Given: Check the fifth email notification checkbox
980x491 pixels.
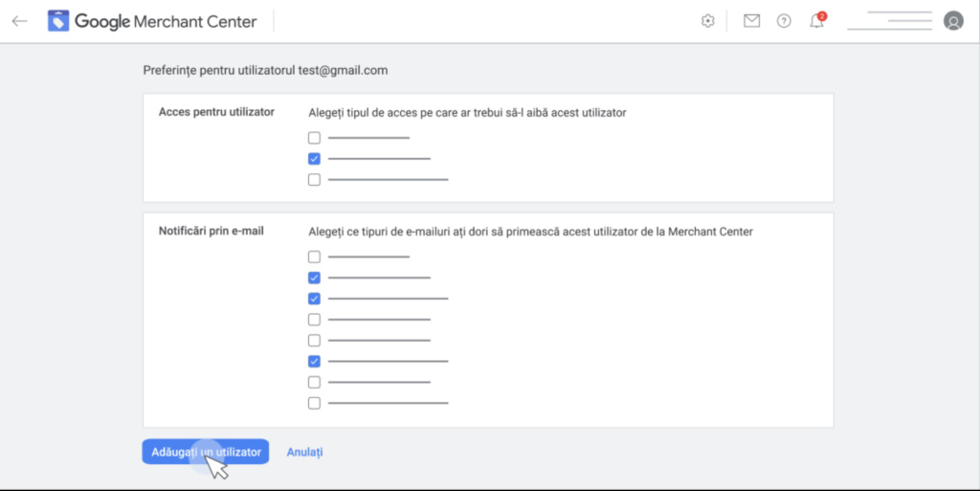Looking at the screenshot, I should point(314,341).
